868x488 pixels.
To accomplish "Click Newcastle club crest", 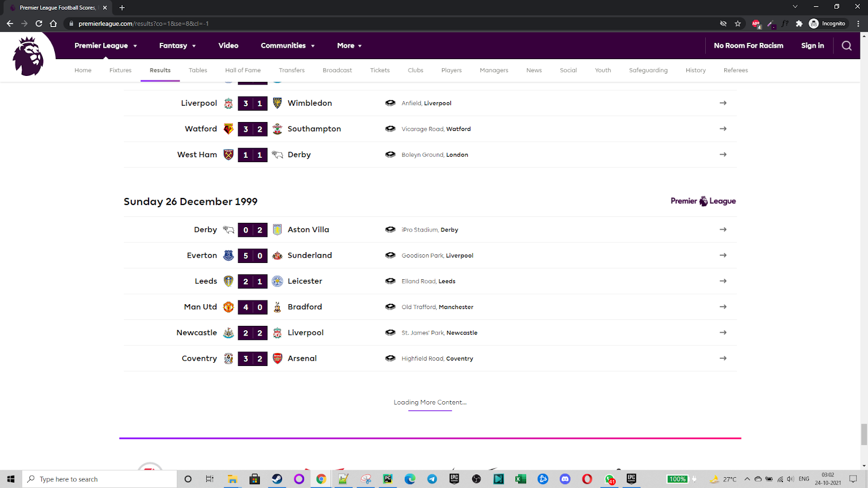I will pyautogui.click(x=228, y=333).
